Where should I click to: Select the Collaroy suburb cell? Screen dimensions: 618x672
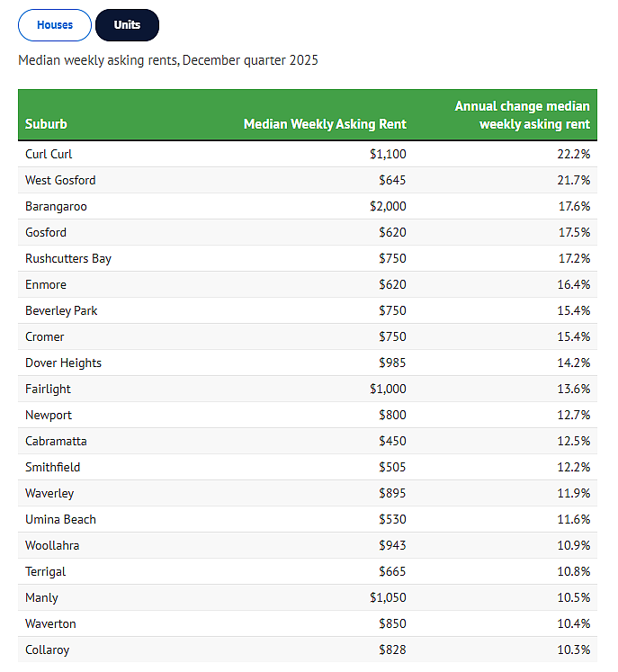point(47,650)
